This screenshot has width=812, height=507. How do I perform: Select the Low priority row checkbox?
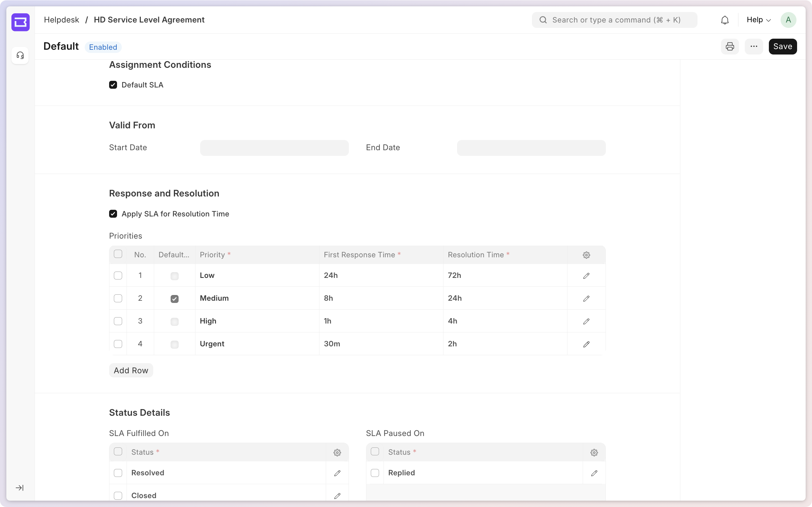point(118,276)
